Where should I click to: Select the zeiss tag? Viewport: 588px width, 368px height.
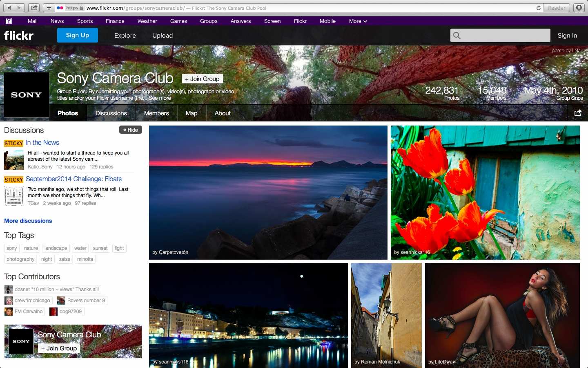click(x=65, y=259)
